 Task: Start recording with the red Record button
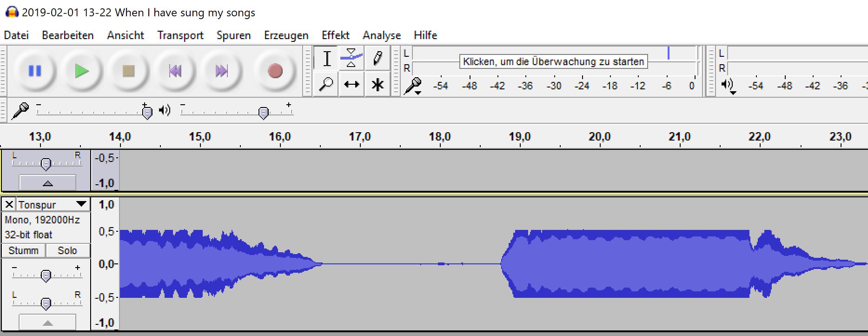(x=275, y=71)
